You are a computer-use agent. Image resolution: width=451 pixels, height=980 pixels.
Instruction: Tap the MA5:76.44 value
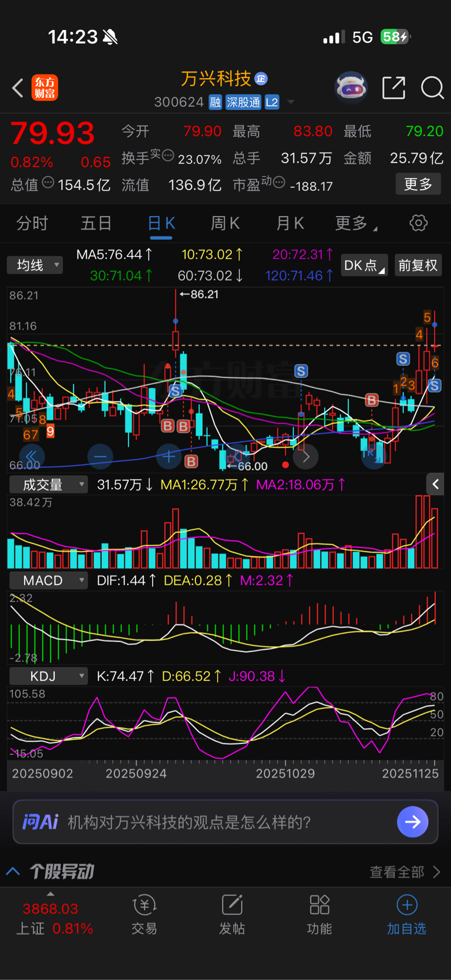115,255
